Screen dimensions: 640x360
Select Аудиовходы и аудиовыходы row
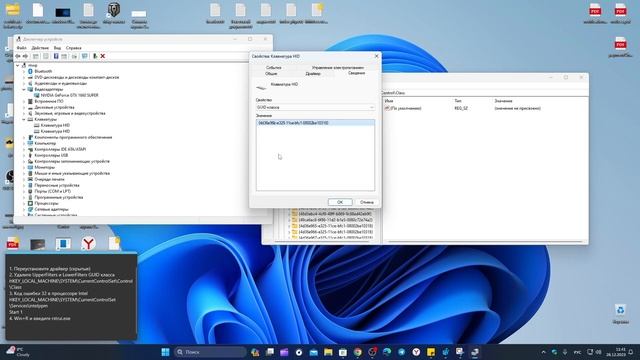point(60,83)
